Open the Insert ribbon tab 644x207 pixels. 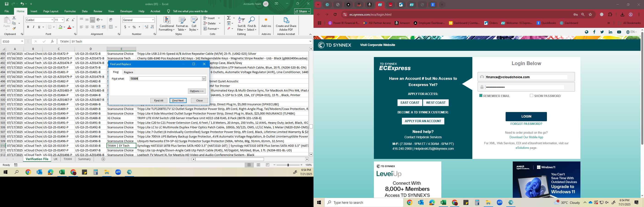(x=34, y=11)
